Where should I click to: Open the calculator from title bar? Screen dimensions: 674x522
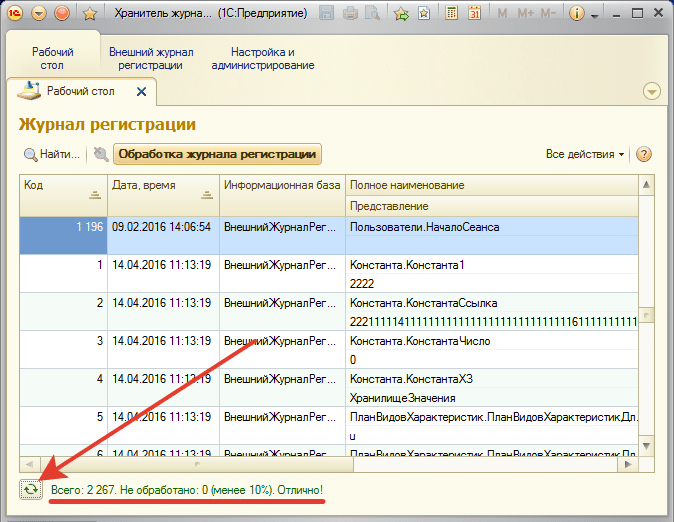coord(452,14)
